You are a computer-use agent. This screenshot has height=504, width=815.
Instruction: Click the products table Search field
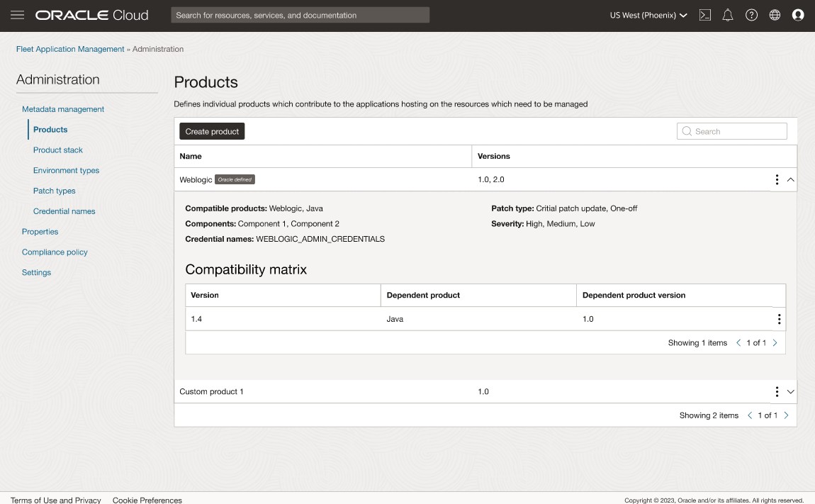point(732,131)
